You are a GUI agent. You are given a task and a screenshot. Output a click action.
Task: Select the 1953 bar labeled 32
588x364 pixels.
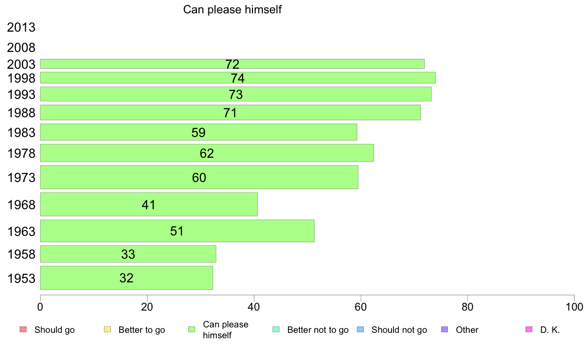(x=126, y=278)
